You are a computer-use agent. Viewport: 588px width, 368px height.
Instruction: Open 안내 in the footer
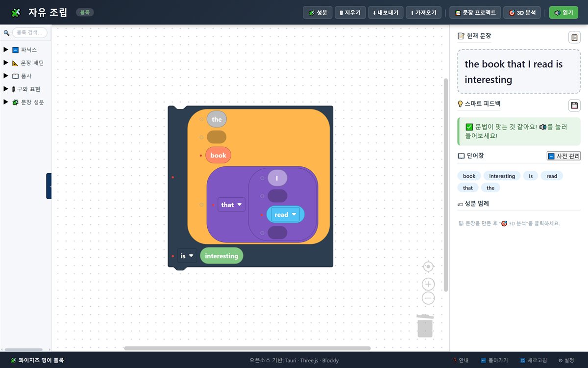coord(461,360)
